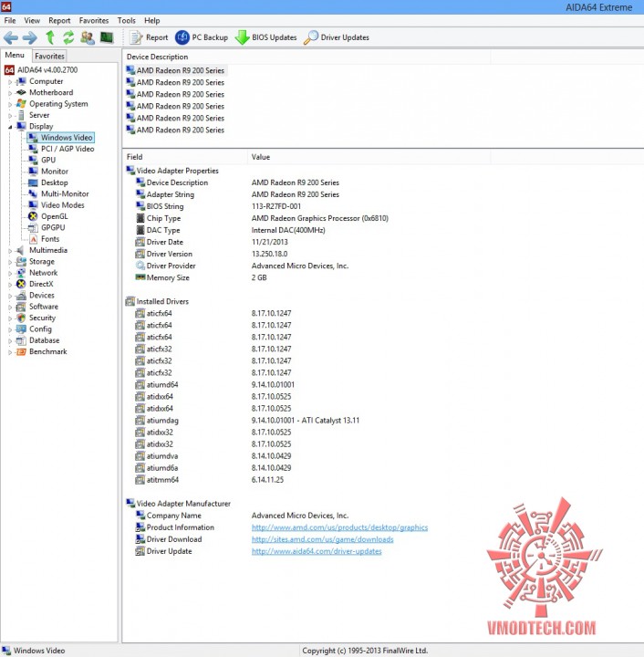Select the OpenGL item icon
The height and width of the screenshot is (657, 644).
tap(33, 216)
